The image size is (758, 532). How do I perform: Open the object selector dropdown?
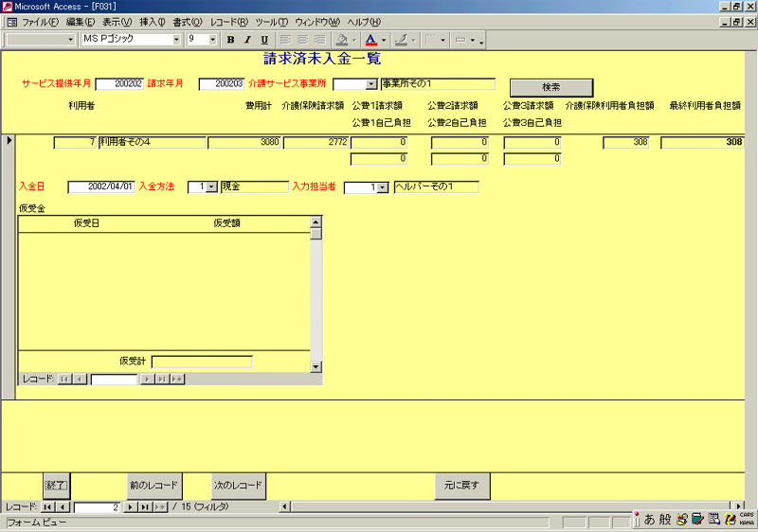[70, 40]
